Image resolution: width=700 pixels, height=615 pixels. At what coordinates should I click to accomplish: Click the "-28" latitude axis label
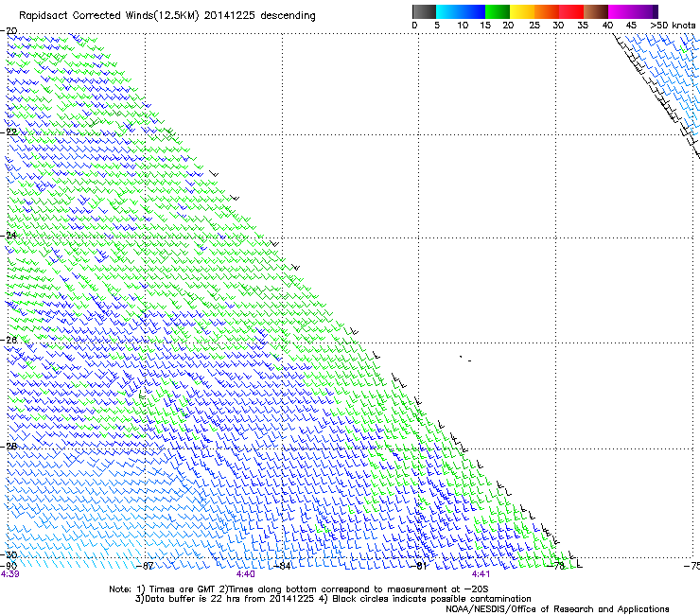(9, 447)
